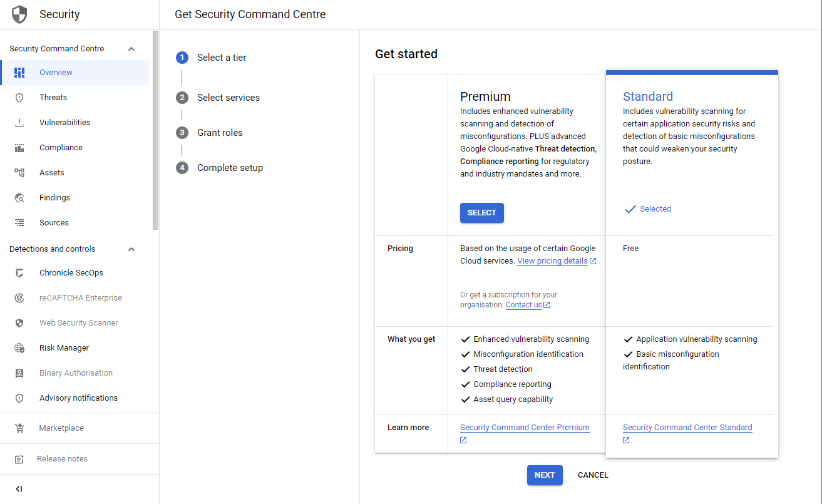Open the View pricing details link
This screenshot has height=504, width=822.
click(x=552, y=260)
